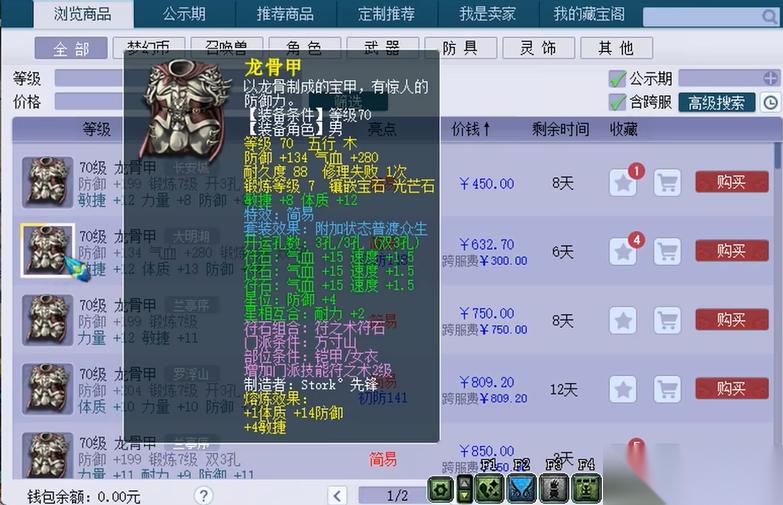Open the 我是卖家 tab
Screen dimensions: 783x505
point(488,14)
